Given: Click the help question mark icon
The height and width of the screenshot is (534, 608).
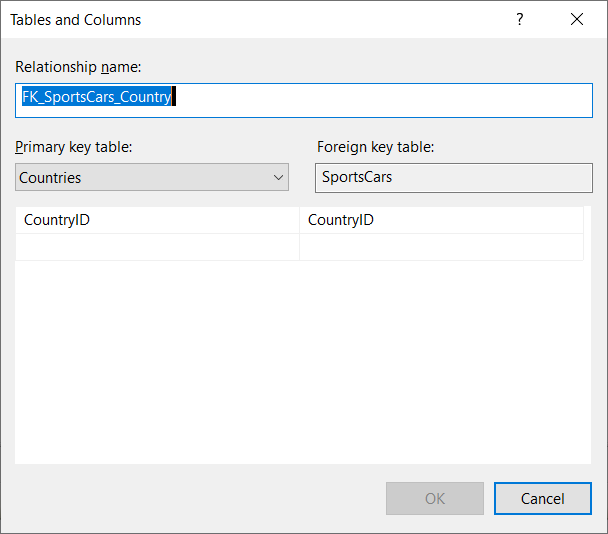Looking at the screenshot, I should pos(520,19).
